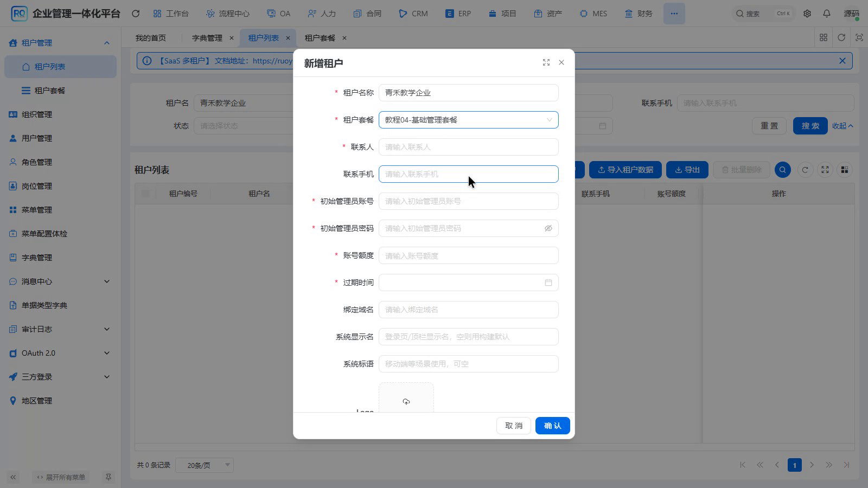Click the tab grid layout icon

(x=824, y=37)
